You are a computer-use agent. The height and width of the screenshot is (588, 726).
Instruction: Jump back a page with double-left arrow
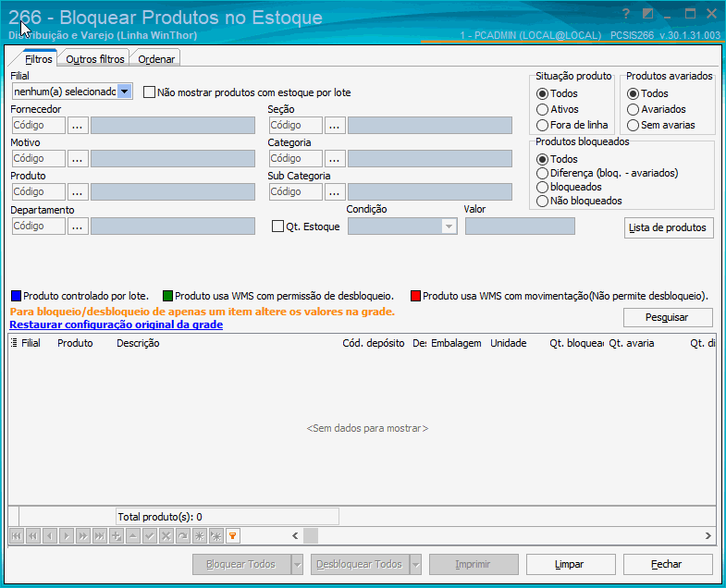point(33,536)
